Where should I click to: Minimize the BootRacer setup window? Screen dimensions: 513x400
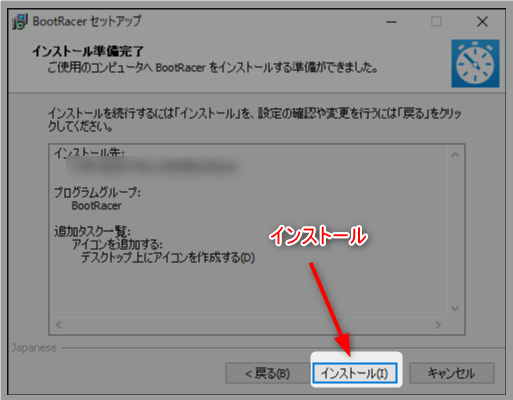tap(391, 22)
